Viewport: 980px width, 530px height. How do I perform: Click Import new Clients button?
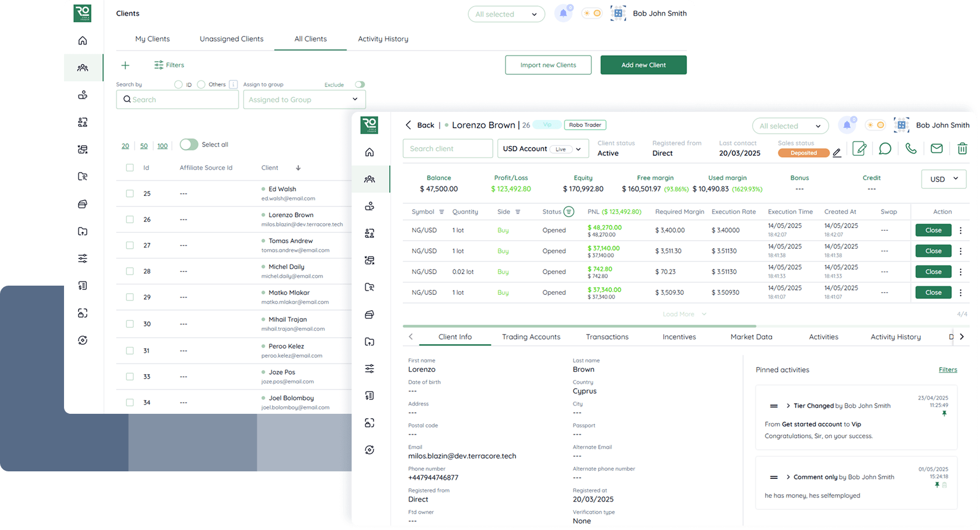548,65
